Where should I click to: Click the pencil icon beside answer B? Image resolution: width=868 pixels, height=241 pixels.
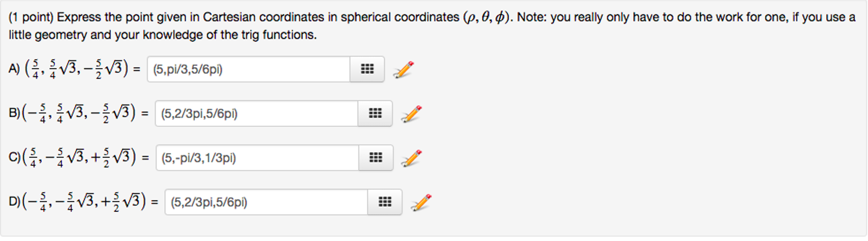[412, 114]
